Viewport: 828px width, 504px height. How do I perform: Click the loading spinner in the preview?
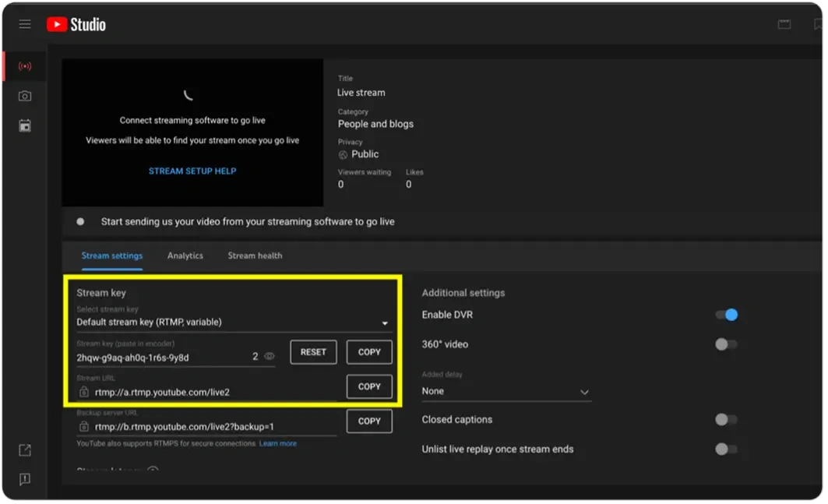pos(188,95)
